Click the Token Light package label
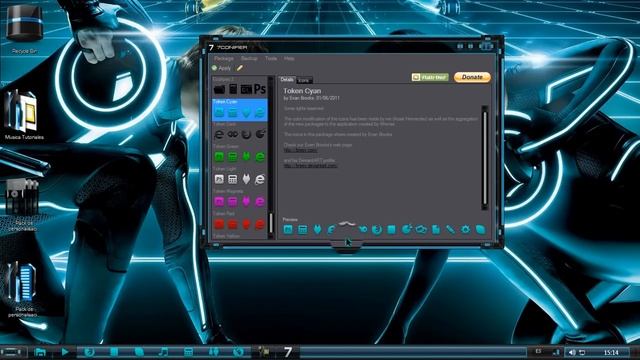Screen dimensions: 640x360 (224, 169)
